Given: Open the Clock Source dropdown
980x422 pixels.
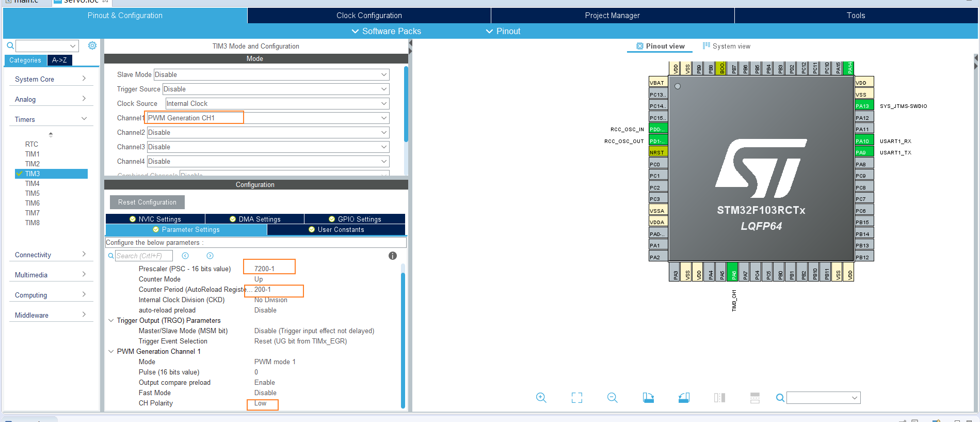Looking at the screenshot, I should click(278, 103).
